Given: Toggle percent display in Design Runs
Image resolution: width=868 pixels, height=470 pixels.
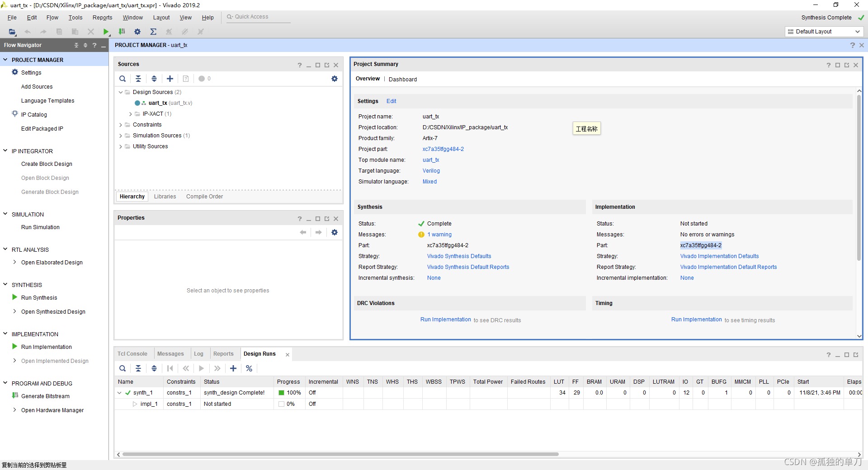Looking at the screenshot, I should [249, 368].
